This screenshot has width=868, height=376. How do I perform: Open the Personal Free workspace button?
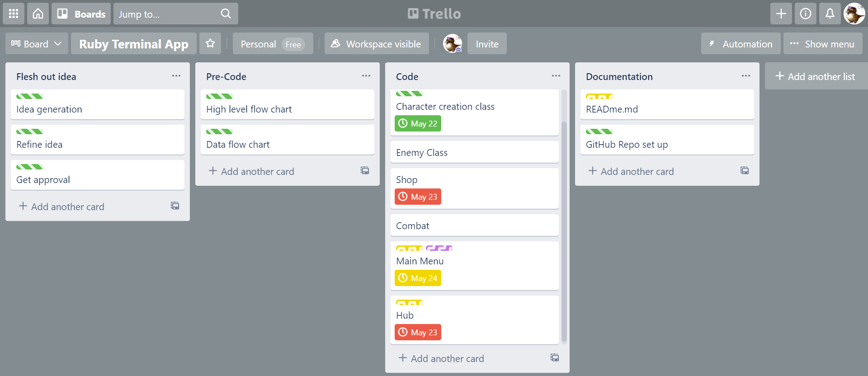(273, 44)
